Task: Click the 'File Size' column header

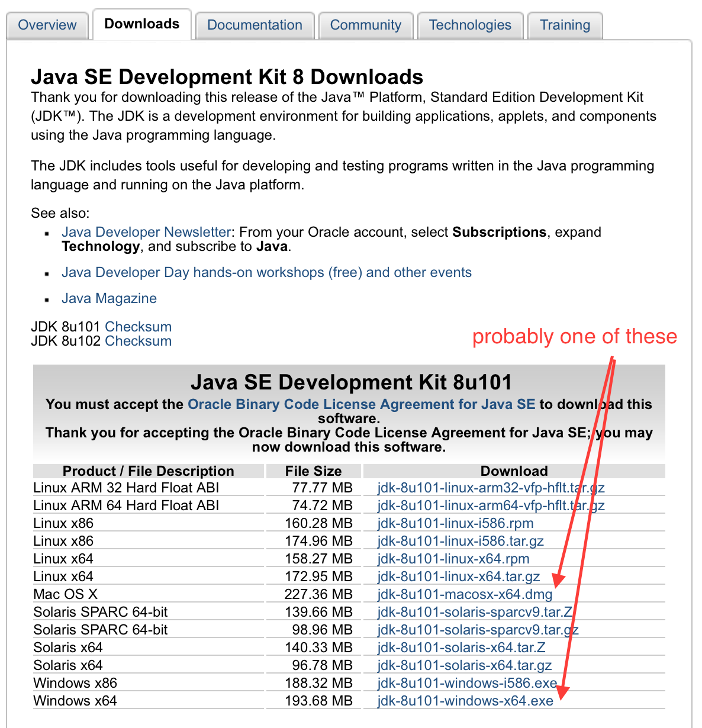Action: [x=313, y=471]
